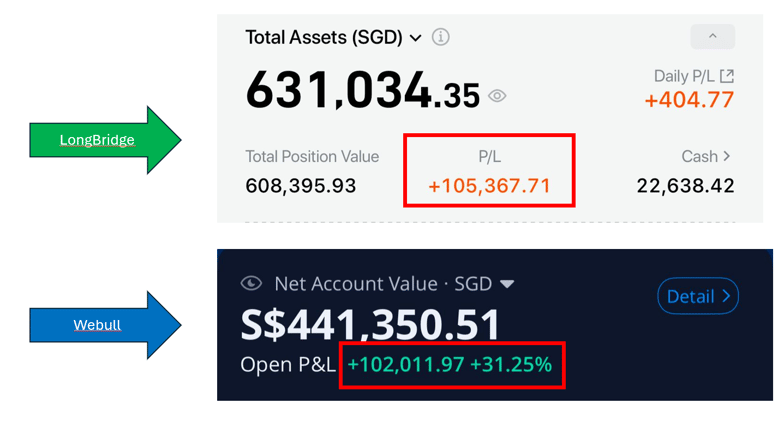The image size is (784, 421).
Task: Open the Daily P/L external link icon
Action: tap(727, 76)
